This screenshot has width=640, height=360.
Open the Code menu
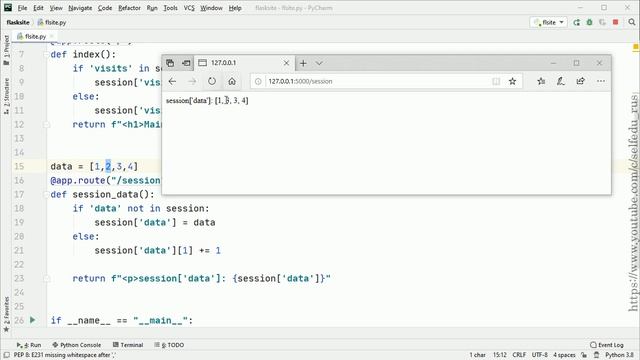coord(105,8)
